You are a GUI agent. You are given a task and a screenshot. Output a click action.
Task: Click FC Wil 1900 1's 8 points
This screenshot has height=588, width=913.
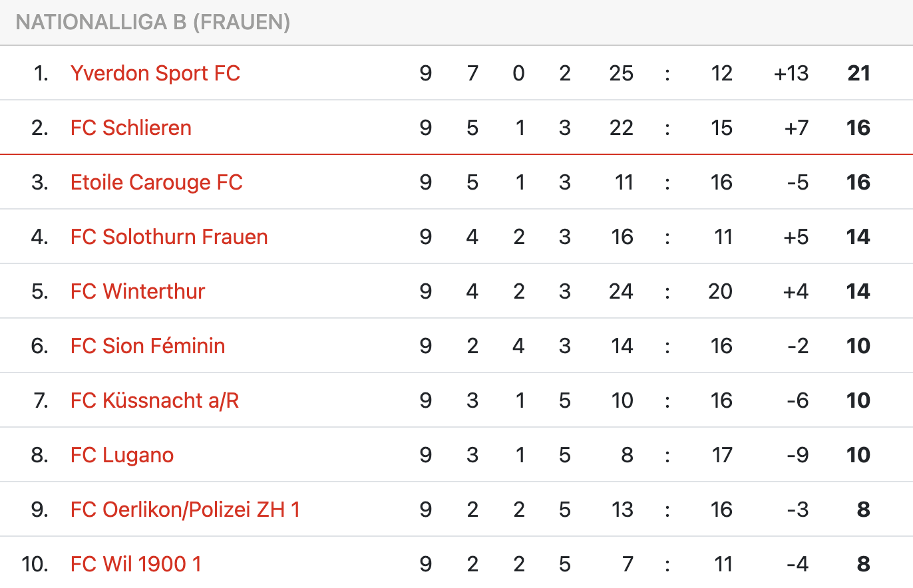864,564
